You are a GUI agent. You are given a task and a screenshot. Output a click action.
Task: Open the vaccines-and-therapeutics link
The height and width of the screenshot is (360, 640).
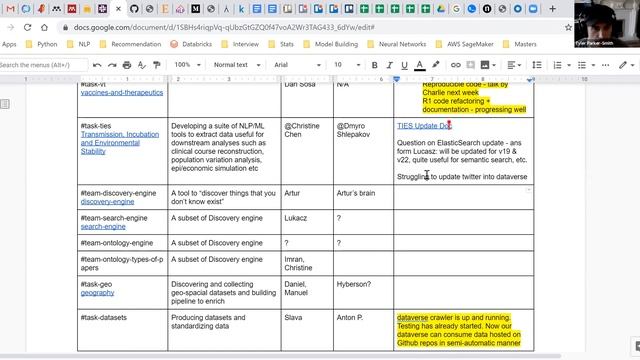[x=122, y=93]
